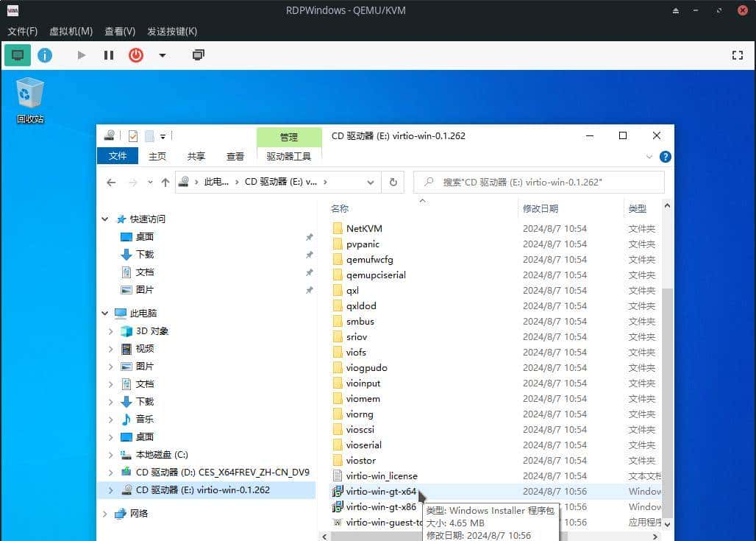Launch the virtio-win-gt-x64 installer
756x541 pixels.
tap(382, 491)
